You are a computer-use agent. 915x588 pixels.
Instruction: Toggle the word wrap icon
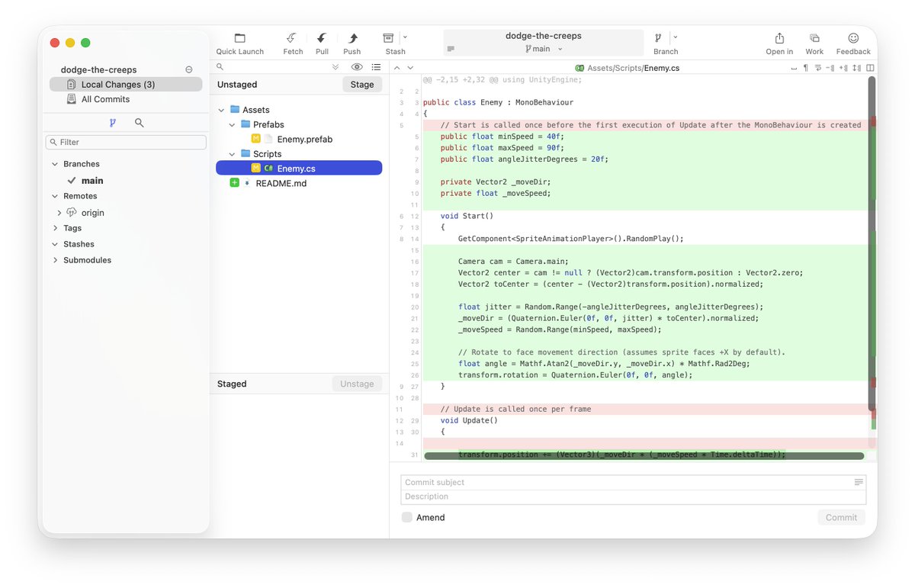(x=818, y=68)
